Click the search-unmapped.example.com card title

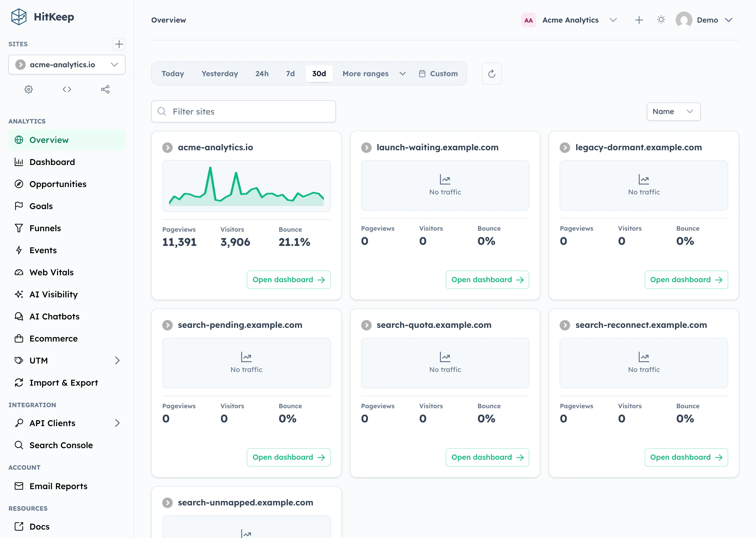[245, 503]
